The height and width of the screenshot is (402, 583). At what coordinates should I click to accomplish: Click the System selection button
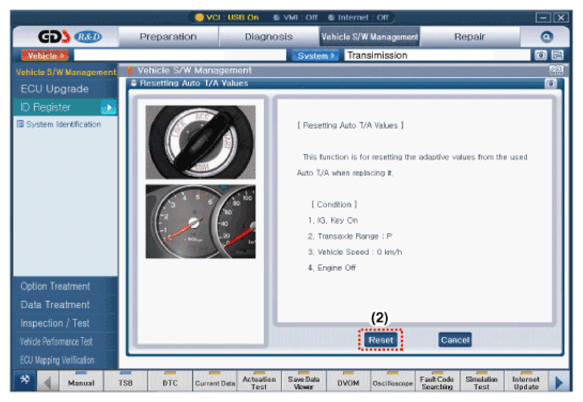[x=315, y=55]
